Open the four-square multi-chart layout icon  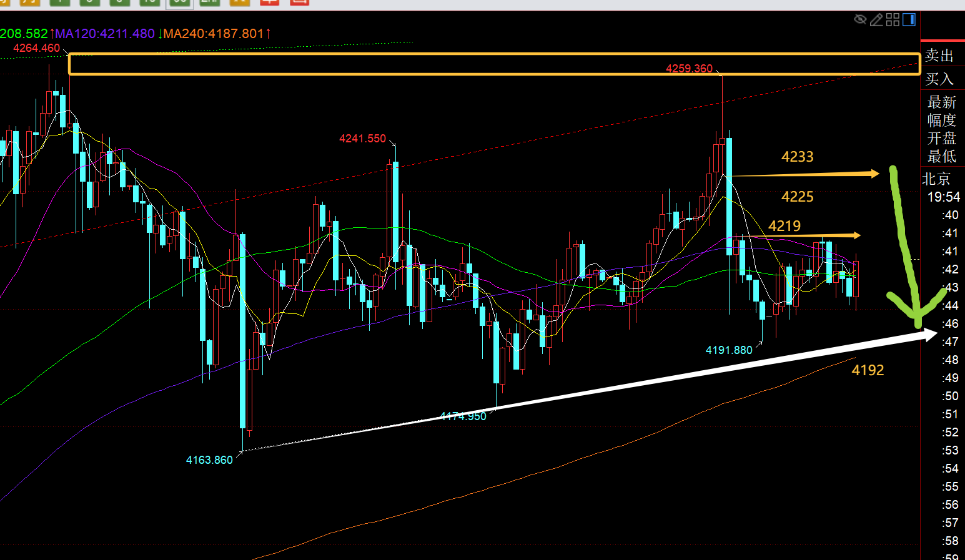893,20
